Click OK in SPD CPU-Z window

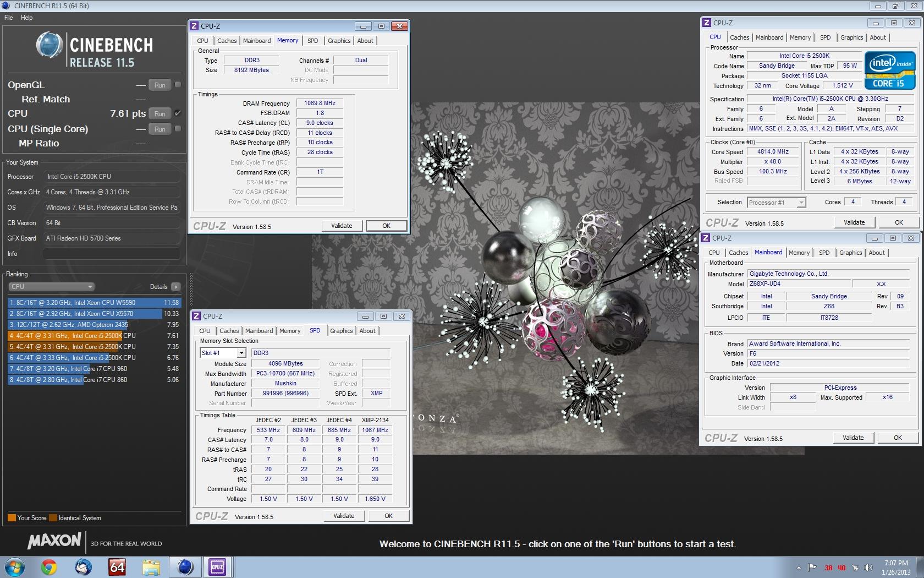[x=389, y=516]
